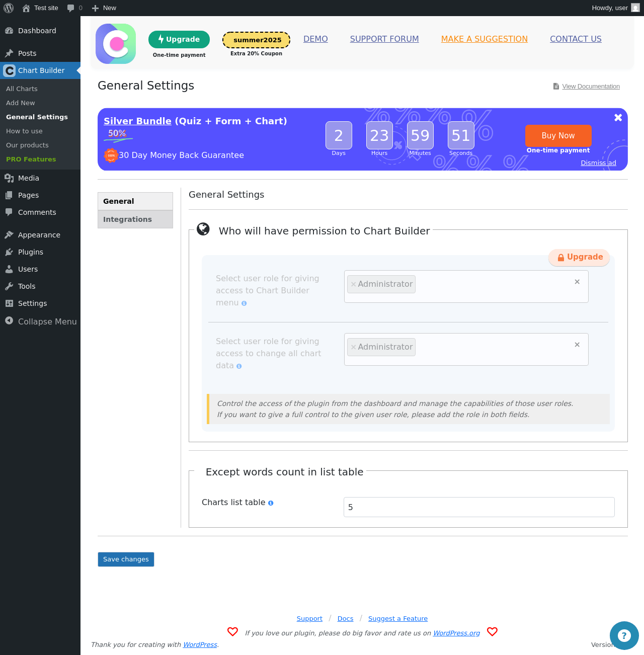Open the DEMO link
The height and width of the screenshot is (655, 644).
(315, 39)
